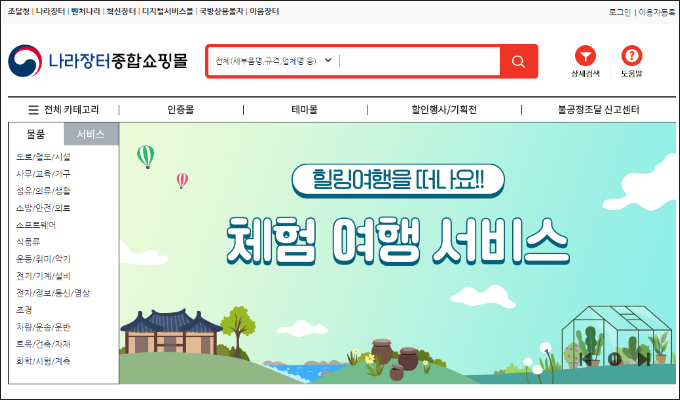Switch to the 서비스 tab

tap(91, 134)
